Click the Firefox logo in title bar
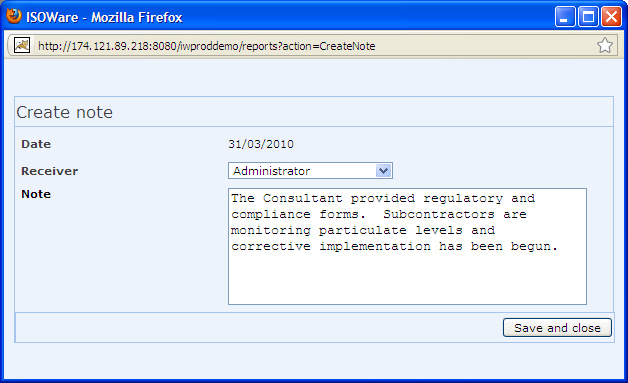628x383 pixels. (14, 16)
